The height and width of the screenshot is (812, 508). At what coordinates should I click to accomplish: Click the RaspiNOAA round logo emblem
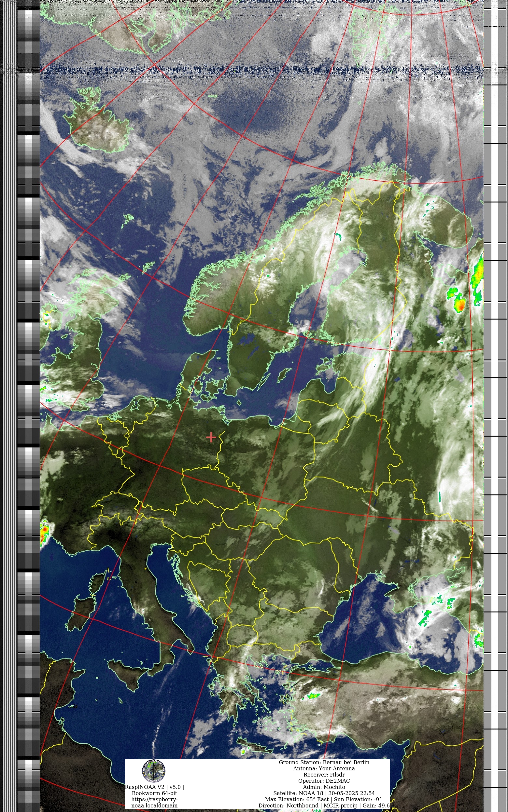pyautogui.click(x=154, y=771)
